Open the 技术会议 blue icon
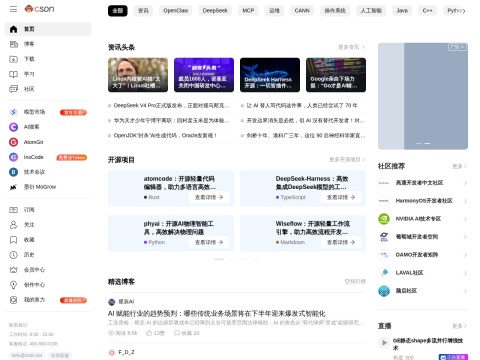 [x=13, y=172]
